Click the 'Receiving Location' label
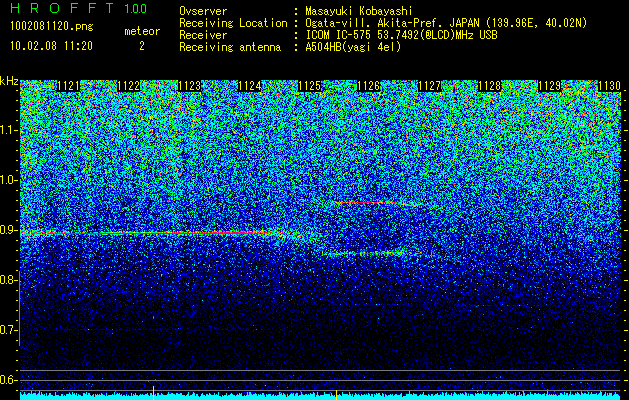The image size is (629, 400). 233,23
